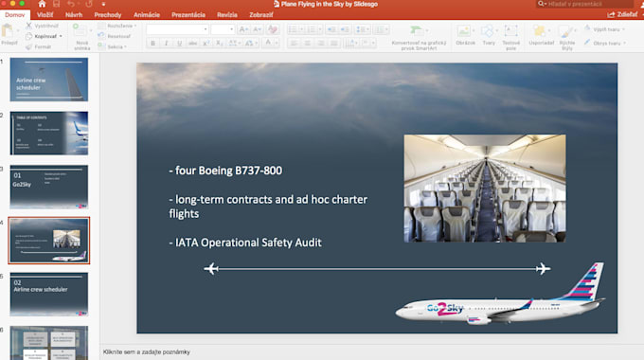Select slide 1 thumbnail Airline crew scheduler
The height and width of the screenshot is (360, 644).
coord(49,80)
